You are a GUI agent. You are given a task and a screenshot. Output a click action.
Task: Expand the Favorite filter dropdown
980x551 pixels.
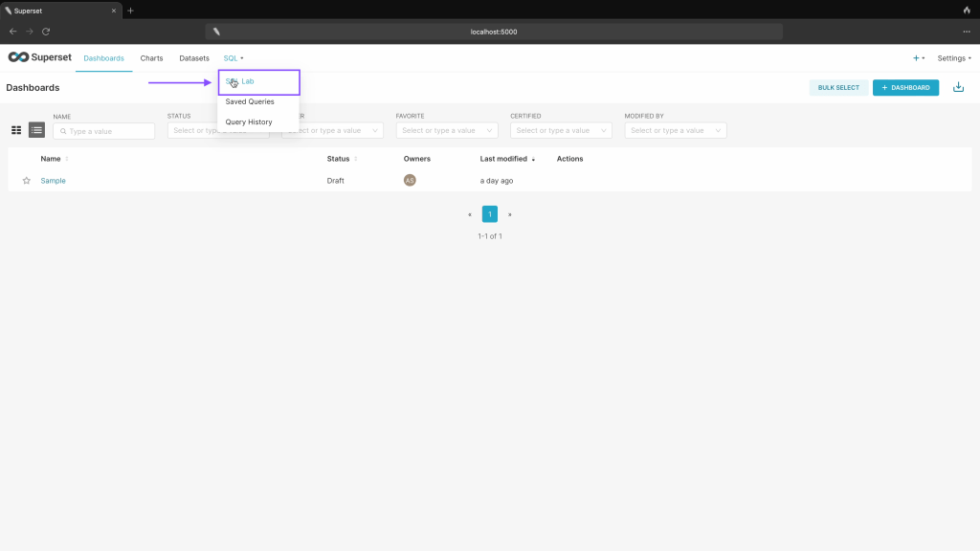click(447, 130)
